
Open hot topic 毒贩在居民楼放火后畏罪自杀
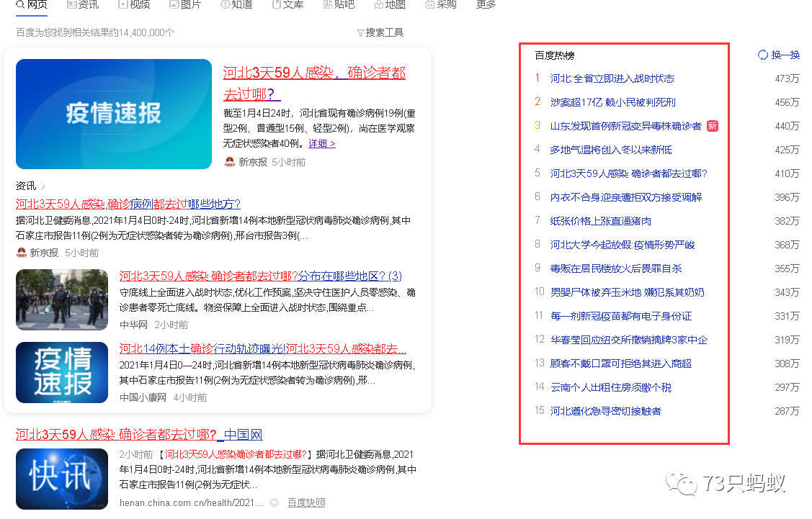tap(616, 268)
